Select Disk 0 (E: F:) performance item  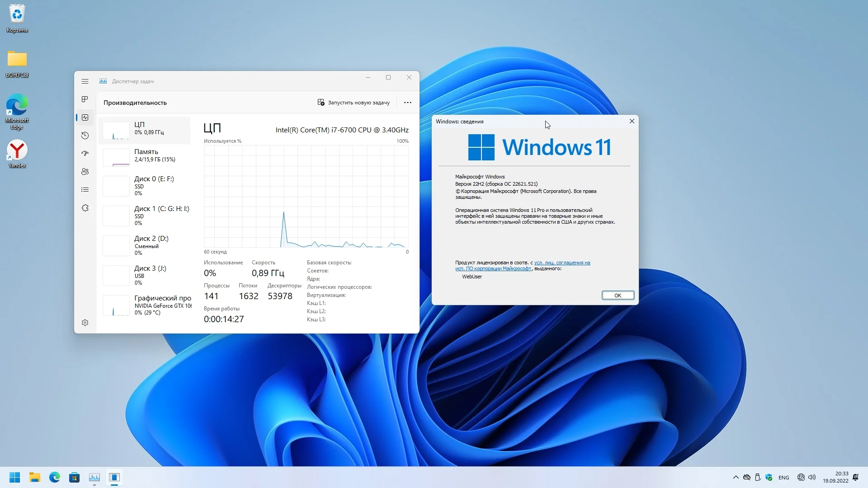pyautogui.click(x=145, y=185)
